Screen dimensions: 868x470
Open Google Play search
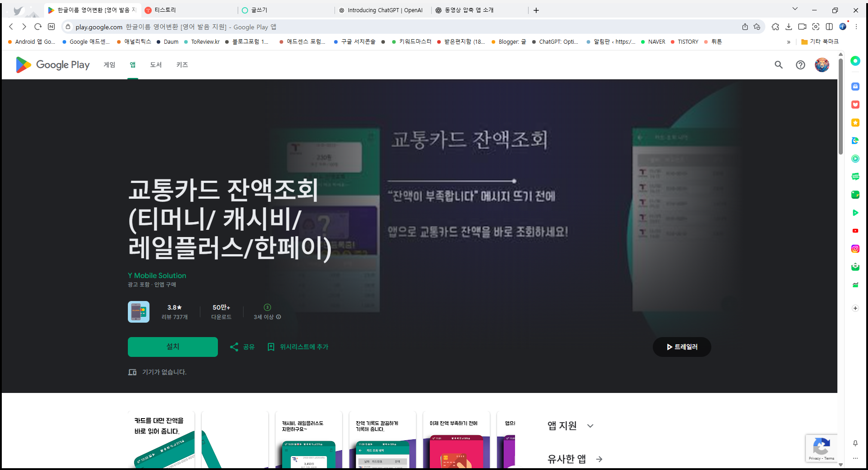[779, 65]
